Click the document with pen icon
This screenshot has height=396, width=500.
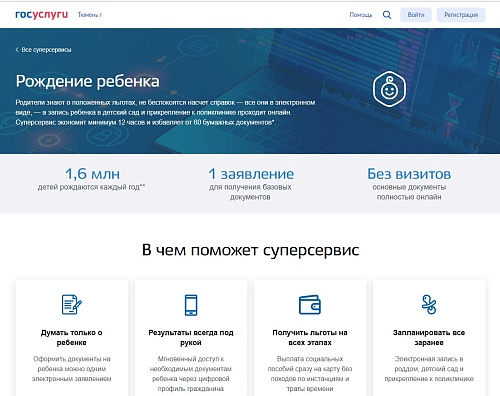(72, 304)
